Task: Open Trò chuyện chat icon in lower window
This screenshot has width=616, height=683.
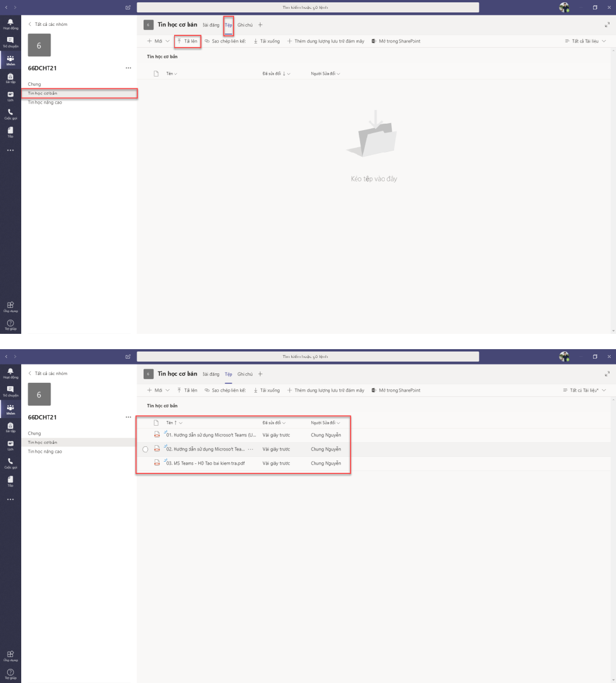Action: pyautogui.click(x=10, y=390)
